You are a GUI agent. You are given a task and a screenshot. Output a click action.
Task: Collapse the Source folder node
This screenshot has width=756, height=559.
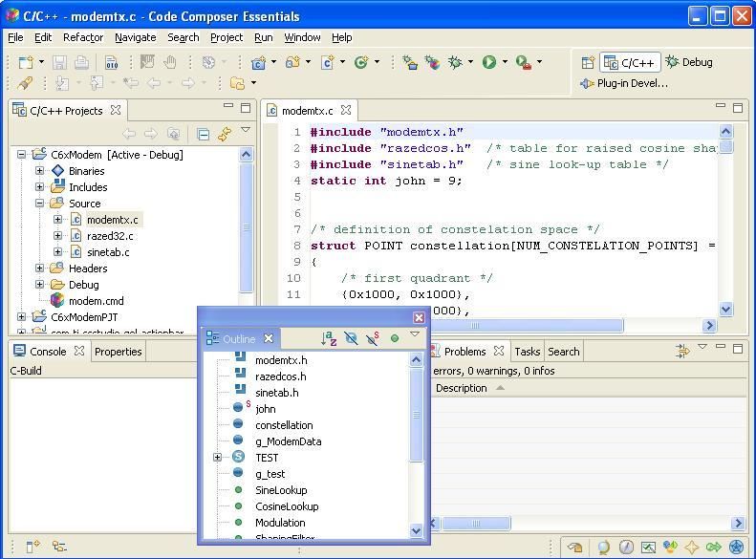click(x=39, y=204)
